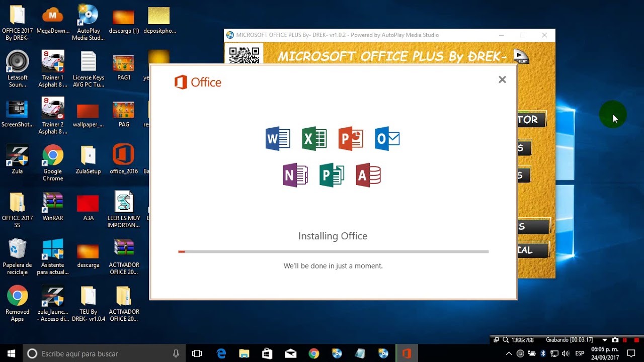
Task: Open Task View from the taskbar
Action: tap(197, 353)
